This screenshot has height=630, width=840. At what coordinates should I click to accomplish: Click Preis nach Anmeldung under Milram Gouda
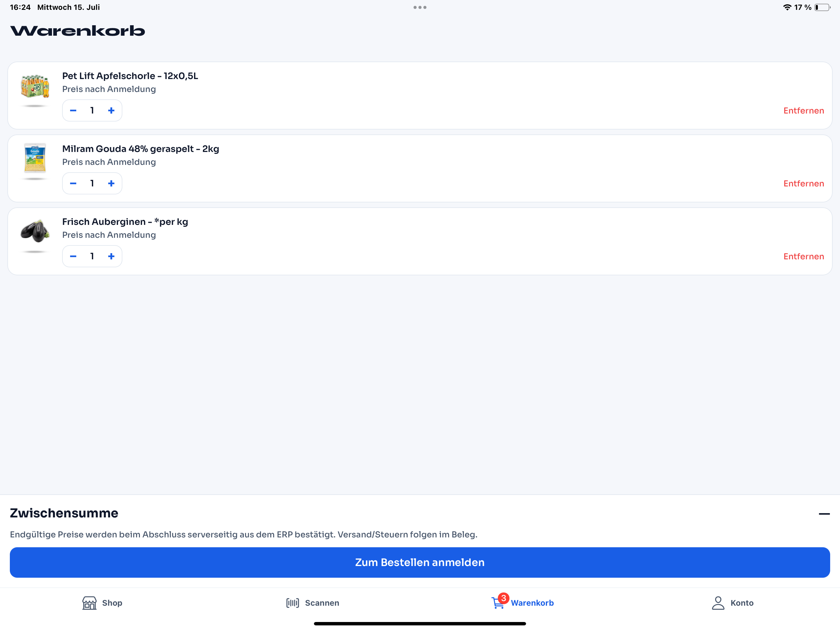click(109, 162)
